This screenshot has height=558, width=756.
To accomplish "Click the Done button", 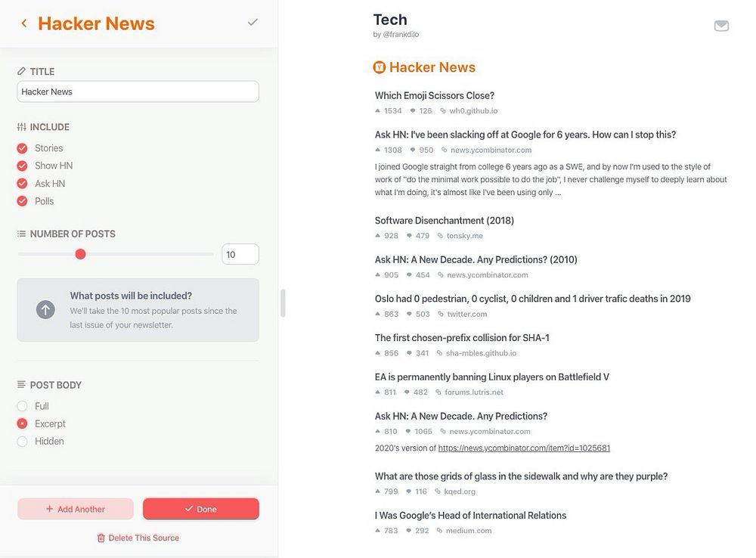I will (201, 509).
